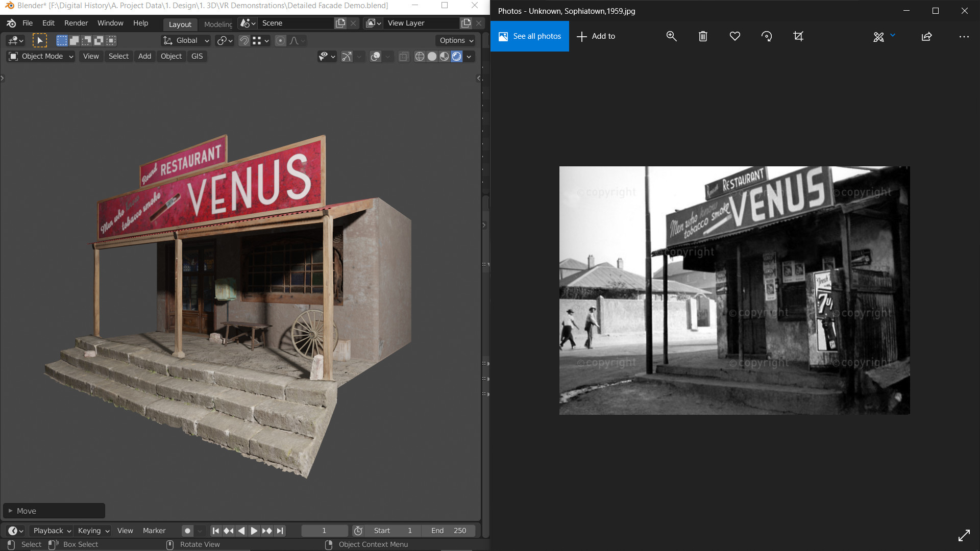The height and width of the screenshot is (551, 980).
Task: Select wireframe viewport shading in Blender
Action: 420,57
